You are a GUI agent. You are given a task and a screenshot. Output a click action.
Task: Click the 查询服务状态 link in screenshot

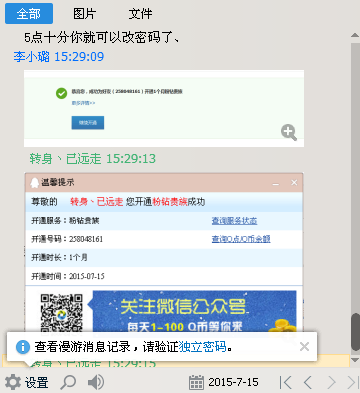click(x=234, y=221)
